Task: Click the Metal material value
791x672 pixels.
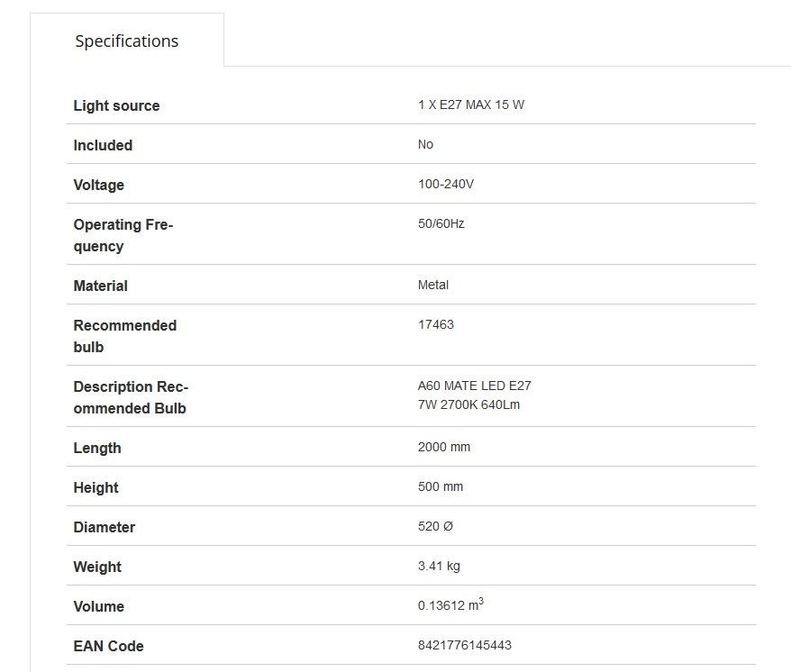Action: coord(432,285)
